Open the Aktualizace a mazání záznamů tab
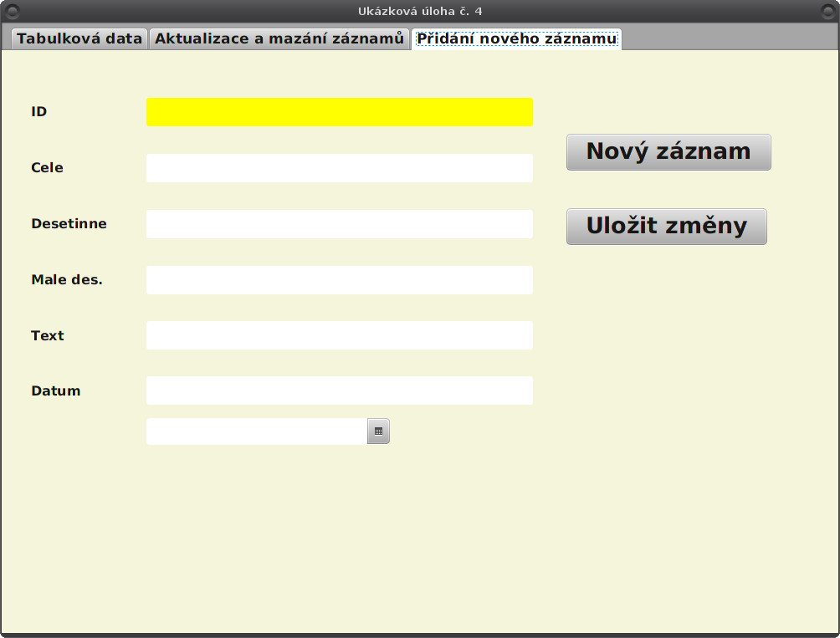This screenshot has width=840, height=638. (280, 38)
